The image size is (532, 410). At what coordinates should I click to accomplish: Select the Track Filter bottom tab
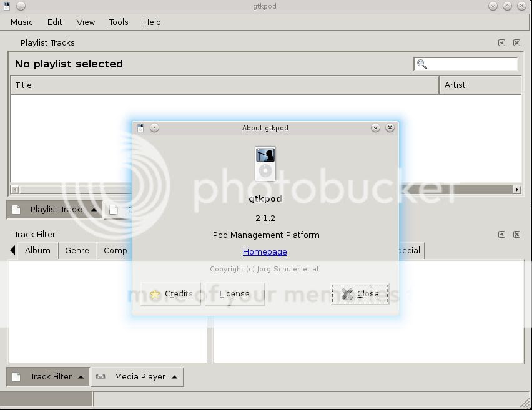click(48, 377)
